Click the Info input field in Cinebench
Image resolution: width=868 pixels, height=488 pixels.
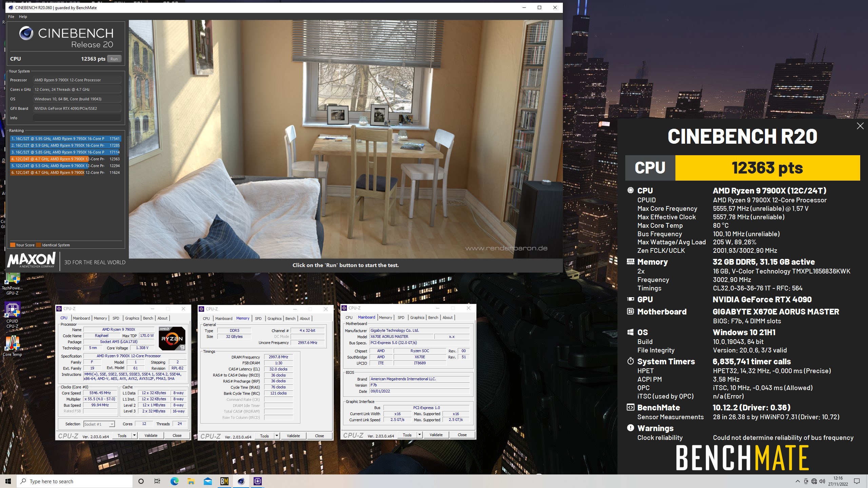tap(77, 118)
